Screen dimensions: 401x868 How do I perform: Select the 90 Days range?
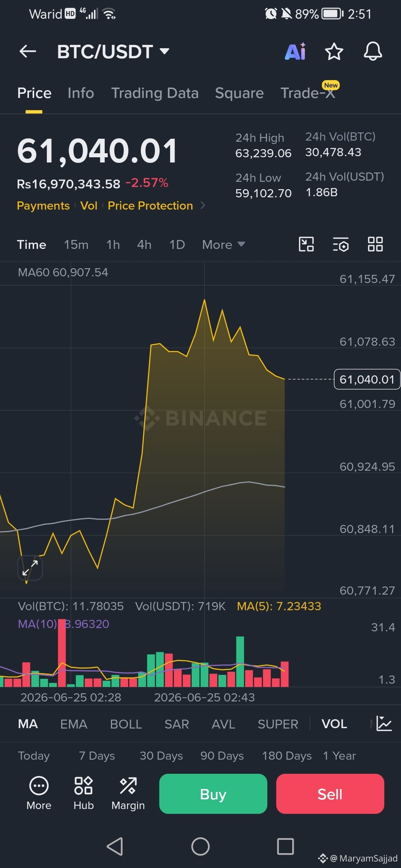coord(222,756)
